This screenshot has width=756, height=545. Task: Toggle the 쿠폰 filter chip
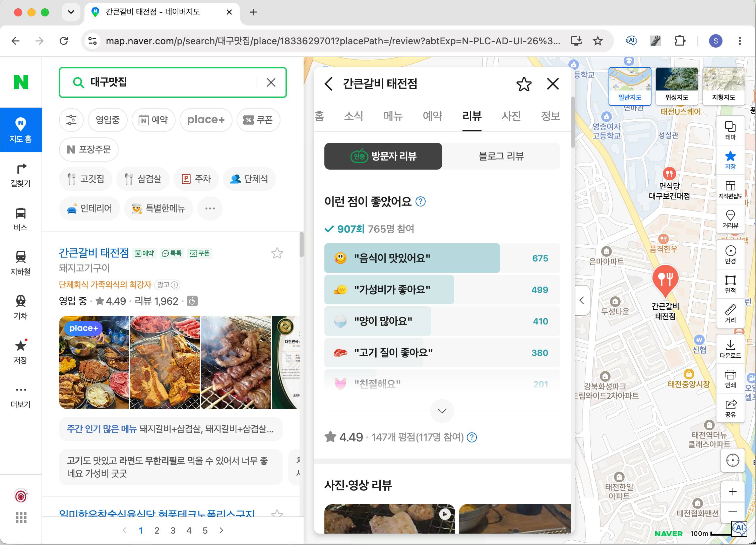(x=258, y=120)
